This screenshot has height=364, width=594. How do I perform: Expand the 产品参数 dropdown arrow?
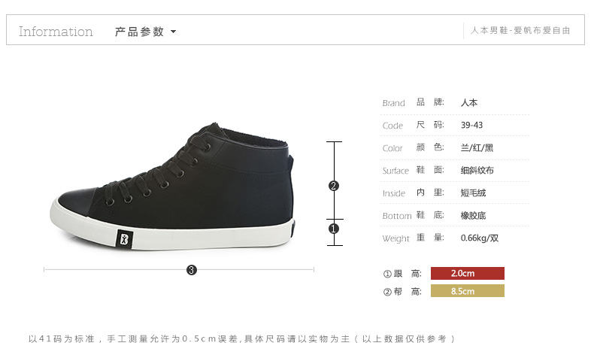[x=173, y=32]
